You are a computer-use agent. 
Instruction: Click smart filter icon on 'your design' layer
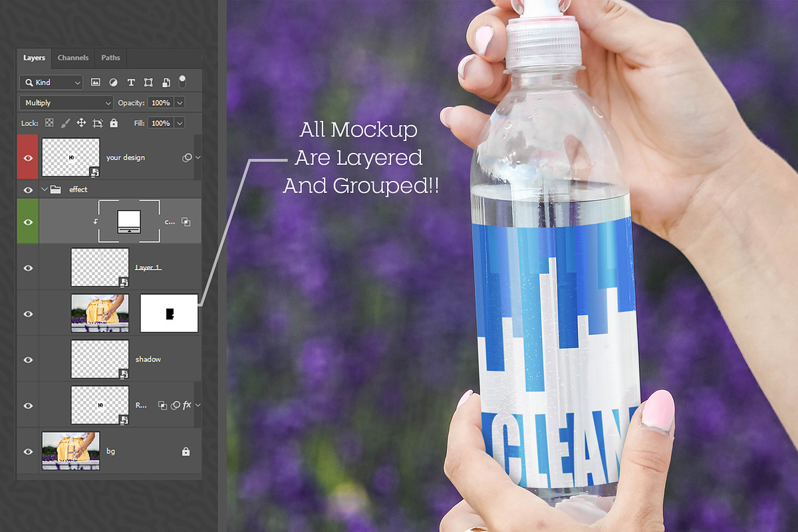click(x=187, y=158)
